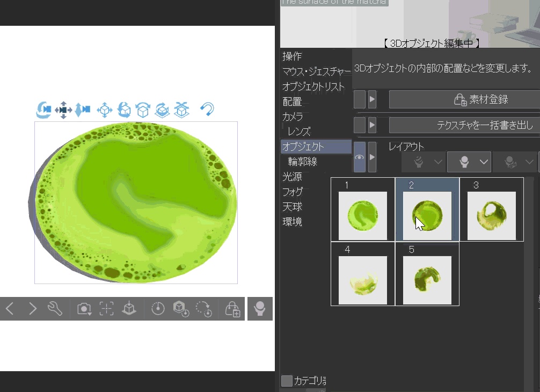The width and height of the screenshot is (540, 392).
Task: Open the active layout preset dropdown chevron
Action: [x=484, y=162]
